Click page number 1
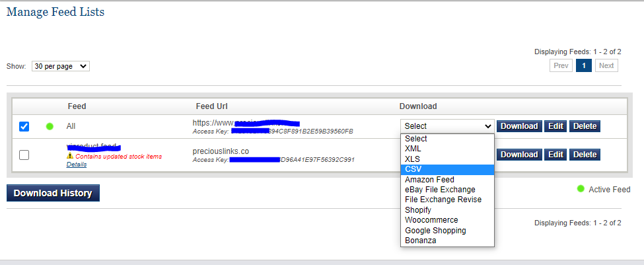Viewport: 644px width, 265px height. [x=583, y=65]
